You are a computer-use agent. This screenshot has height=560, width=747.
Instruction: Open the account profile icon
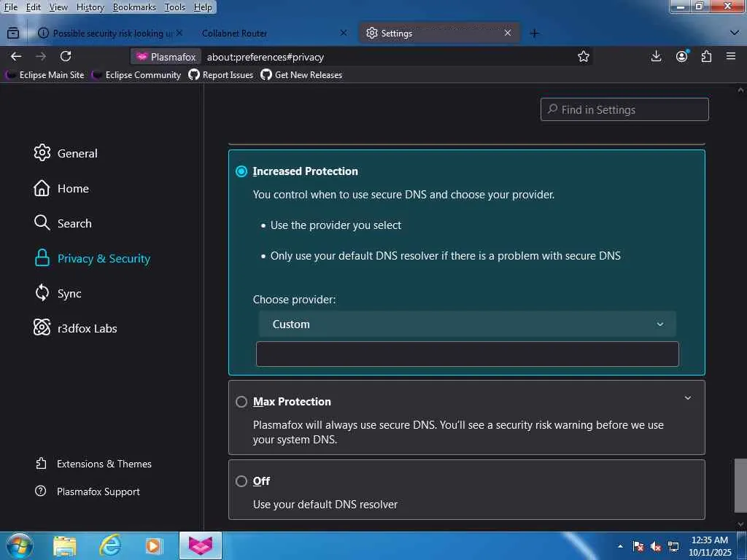tap(682, 57)
